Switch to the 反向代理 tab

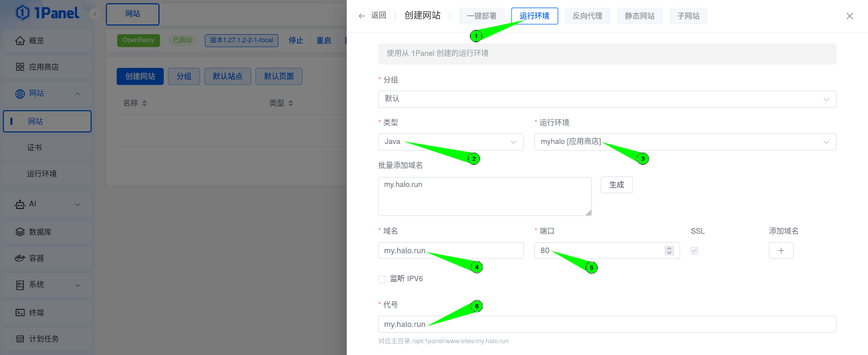[x=588, y=16]
